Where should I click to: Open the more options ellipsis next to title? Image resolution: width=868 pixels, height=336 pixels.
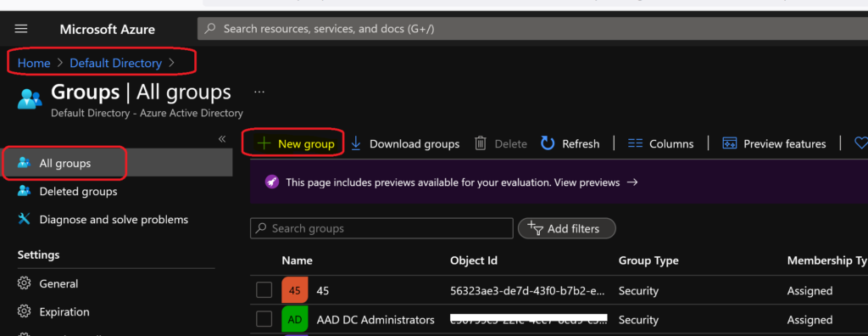[x=259, y=92]
